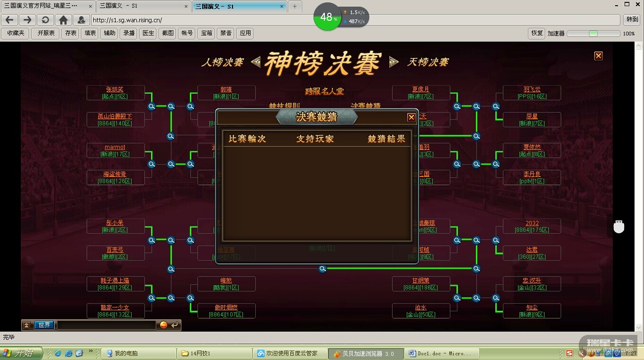
Task: Open the 辅助 toolbar item
Action: [109, 33]
